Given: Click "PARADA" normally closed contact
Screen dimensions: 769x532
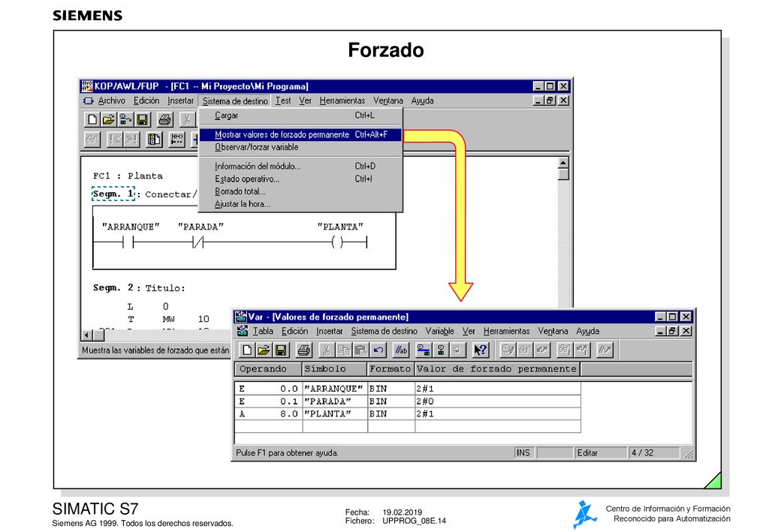Looking at the screenshot, I should pyautogui.click(x=198, y=242).
